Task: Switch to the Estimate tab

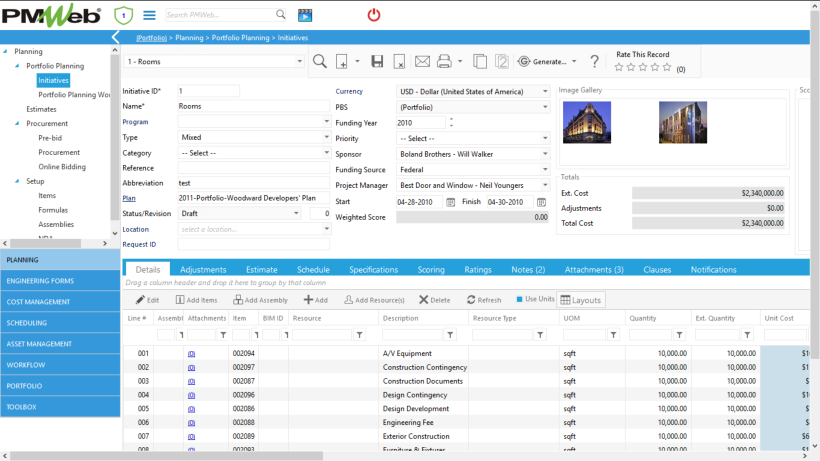Action: (x=262, y=270)
